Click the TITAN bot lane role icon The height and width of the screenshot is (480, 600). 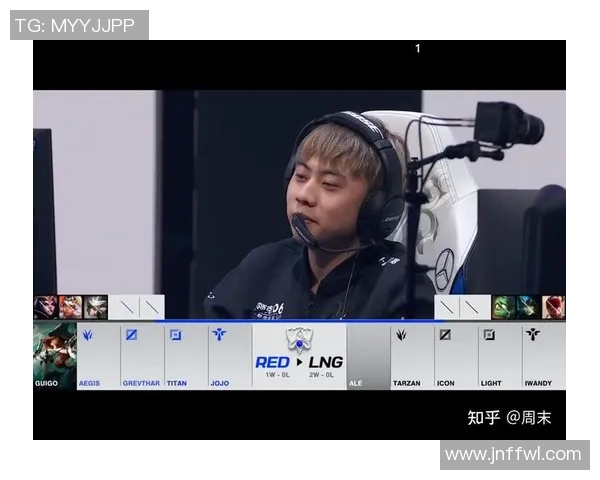pos(175,335)
